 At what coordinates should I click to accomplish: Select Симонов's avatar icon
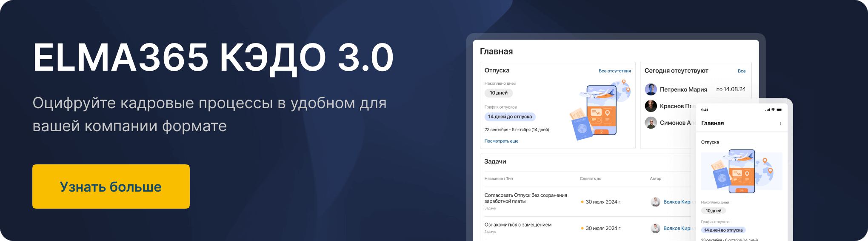tap(651, 123)
